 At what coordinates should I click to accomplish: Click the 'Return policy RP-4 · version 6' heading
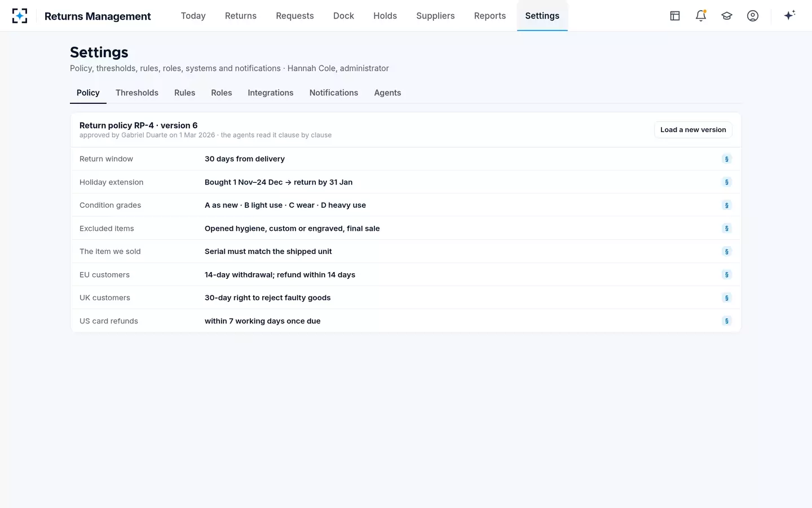139,125
